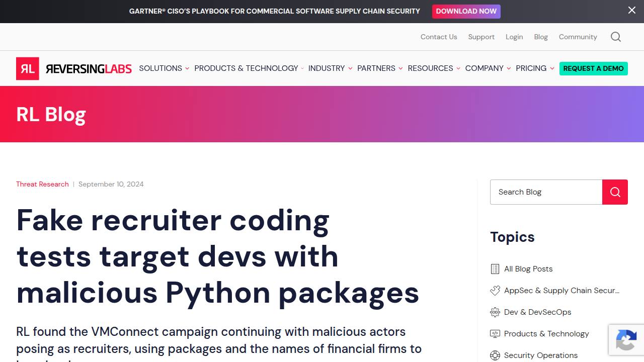Screen dimensions: 644x362
Task: Click the AppSec & Supply Chain topic icon
Action: (x=495, y=291)
